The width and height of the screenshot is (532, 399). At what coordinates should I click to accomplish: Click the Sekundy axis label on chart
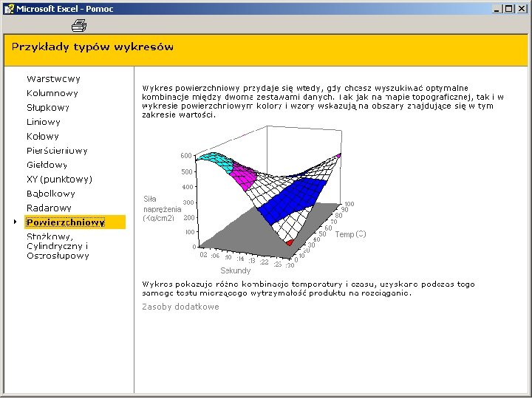[236, 270]
